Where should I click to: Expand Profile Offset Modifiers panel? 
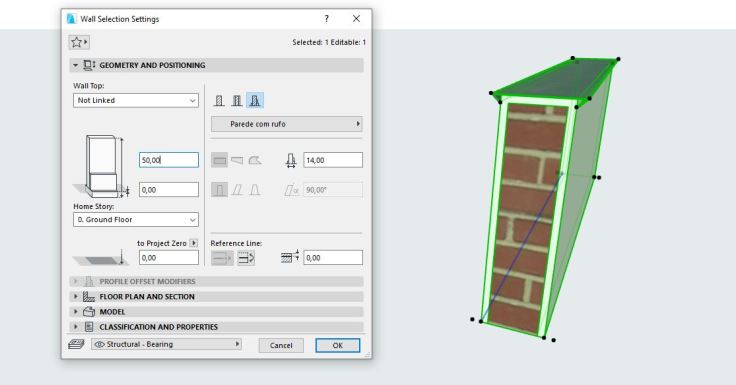point(76,281)
